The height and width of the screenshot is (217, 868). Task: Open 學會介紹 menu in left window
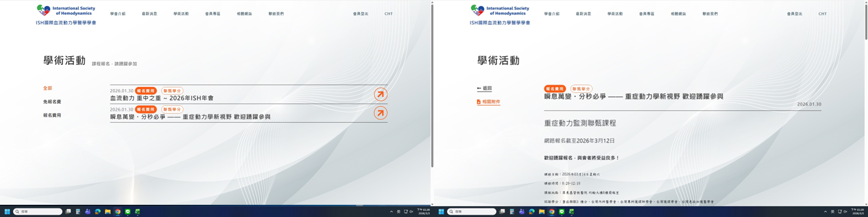pyautogui.click(x=118, y=14)
